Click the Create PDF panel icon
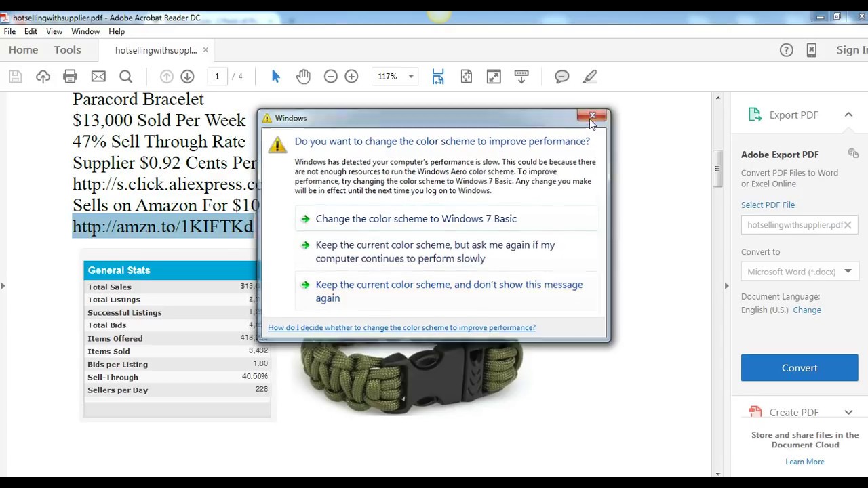 755,411
